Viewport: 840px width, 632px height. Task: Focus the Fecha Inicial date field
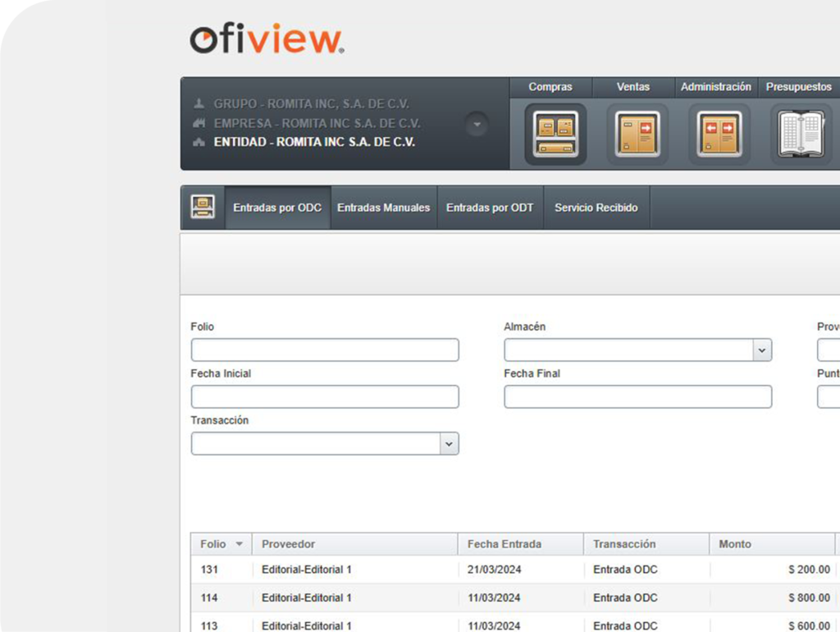point(325,397)
